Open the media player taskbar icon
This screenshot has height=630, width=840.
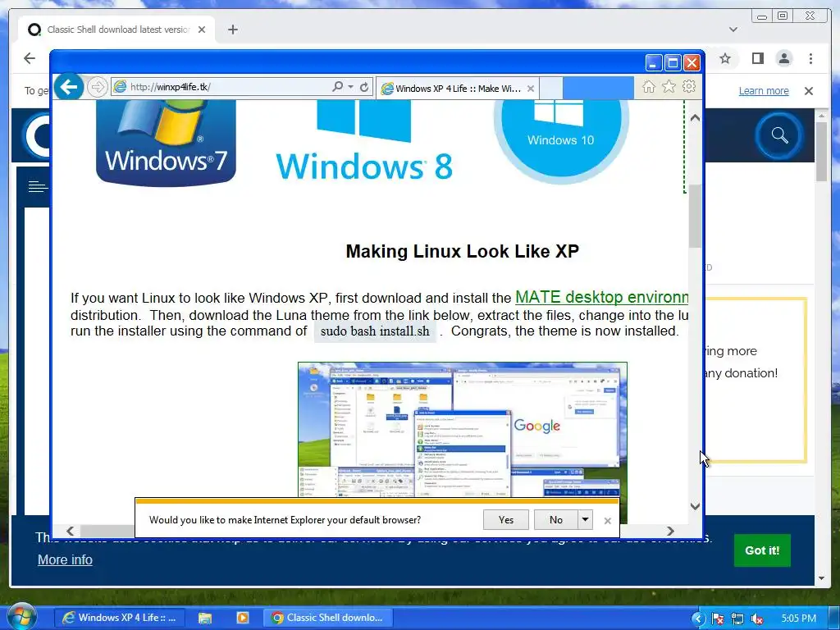point(243,618)
